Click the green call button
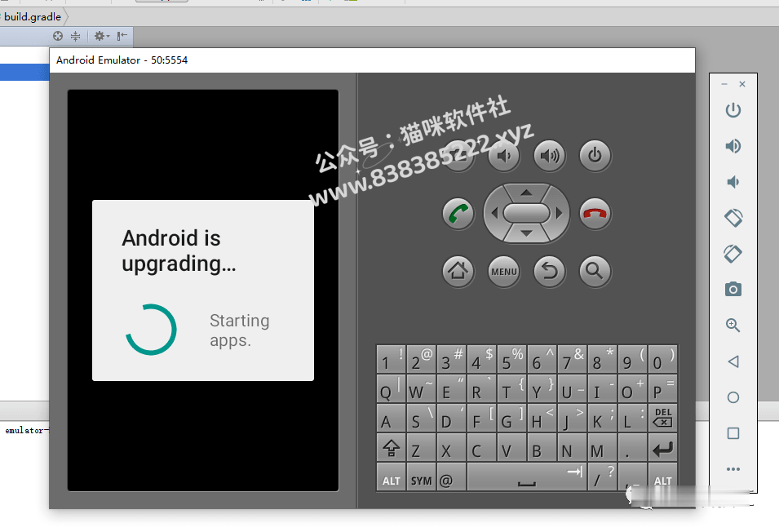The image size is (779, 532). coord(458,214)
